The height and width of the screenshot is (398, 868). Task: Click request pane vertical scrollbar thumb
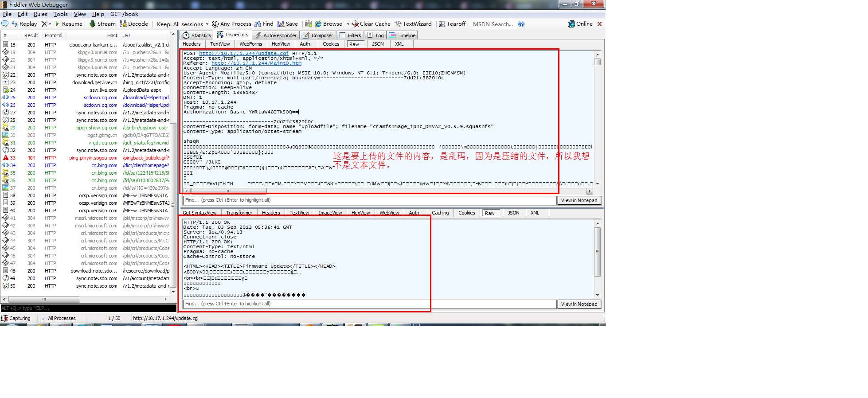[x=598, y=62]
